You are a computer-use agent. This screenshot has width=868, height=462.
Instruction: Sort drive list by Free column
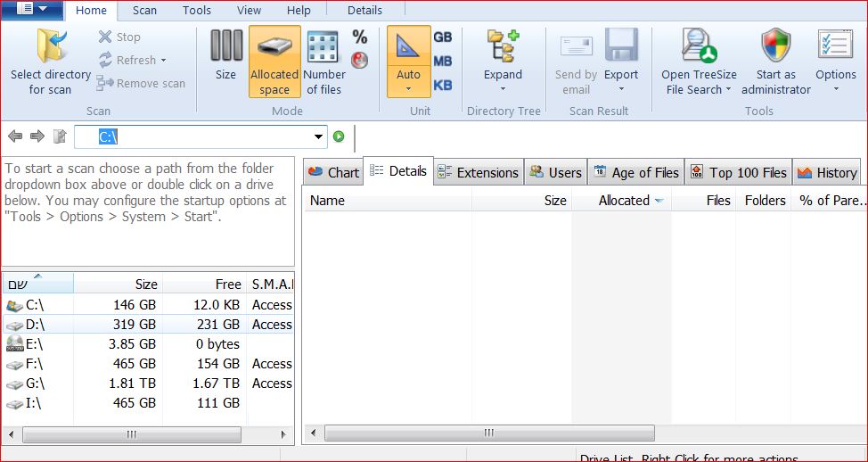(204, 285)
